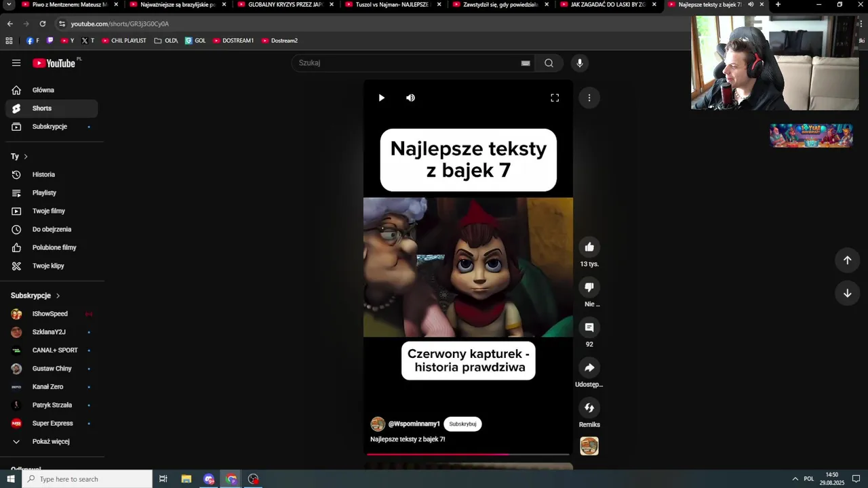Switch to the JAK ZAGADAĆ DO LASKI tab

click(608, 5)
